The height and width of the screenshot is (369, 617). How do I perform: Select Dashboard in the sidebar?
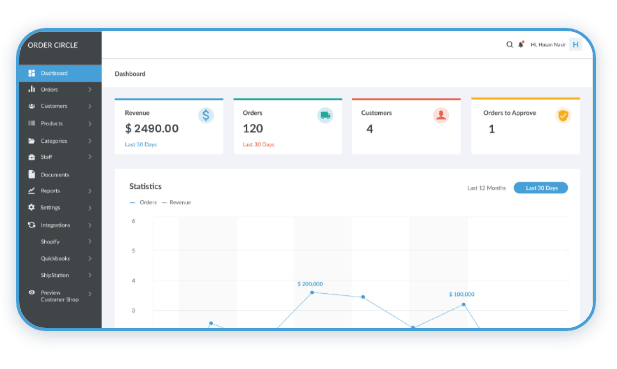[60, 73]
